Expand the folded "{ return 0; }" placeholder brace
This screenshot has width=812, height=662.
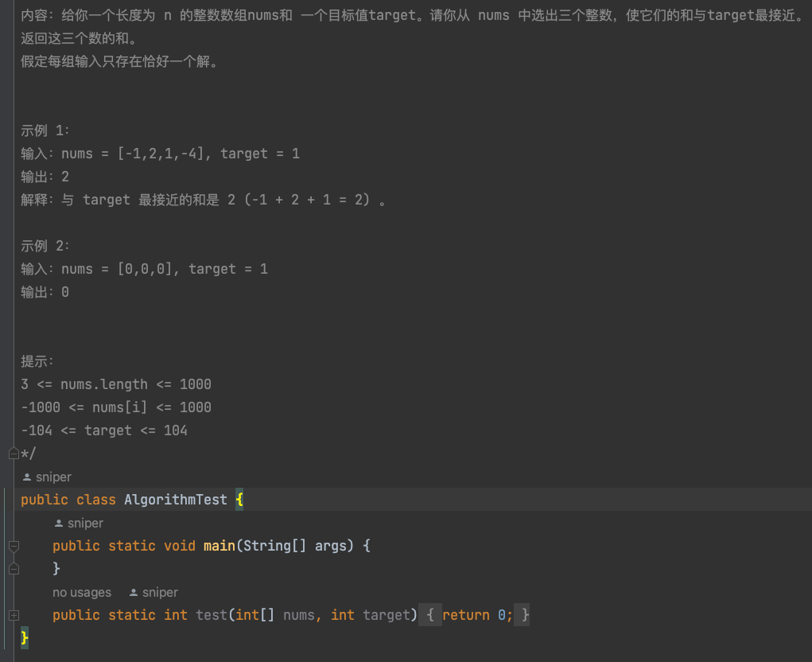pyautogui.click(x=429, y=615)
